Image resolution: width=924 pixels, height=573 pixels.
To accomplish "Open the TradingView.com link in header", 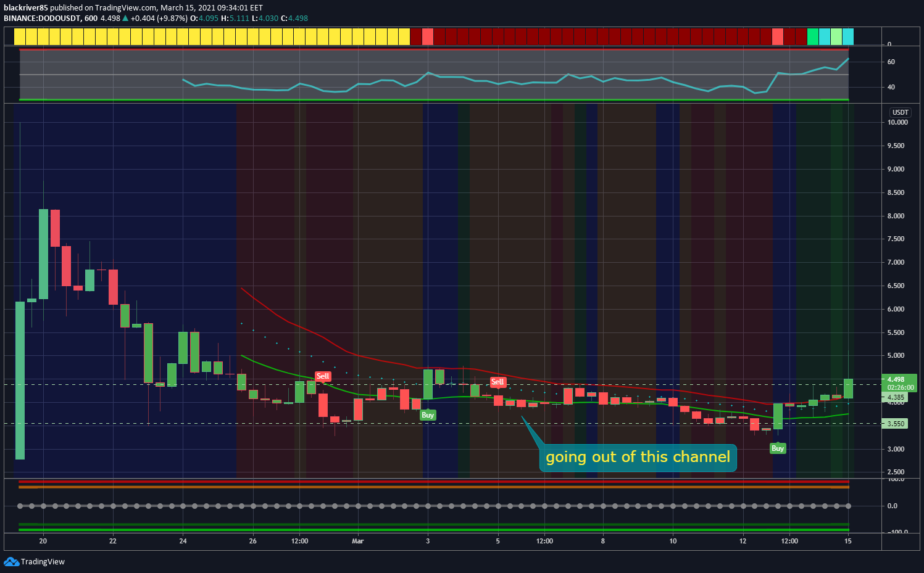I will [125, 8].
